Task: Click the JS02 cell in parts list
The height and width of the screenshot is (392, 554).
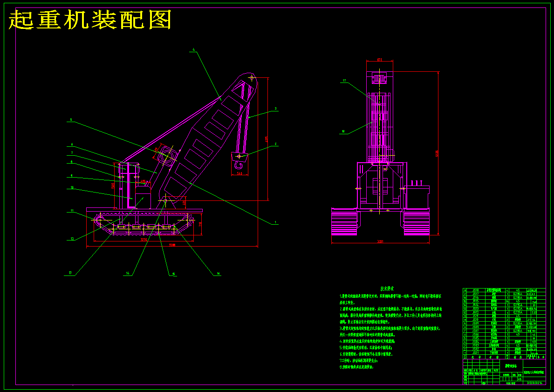Action: point(476,349)
